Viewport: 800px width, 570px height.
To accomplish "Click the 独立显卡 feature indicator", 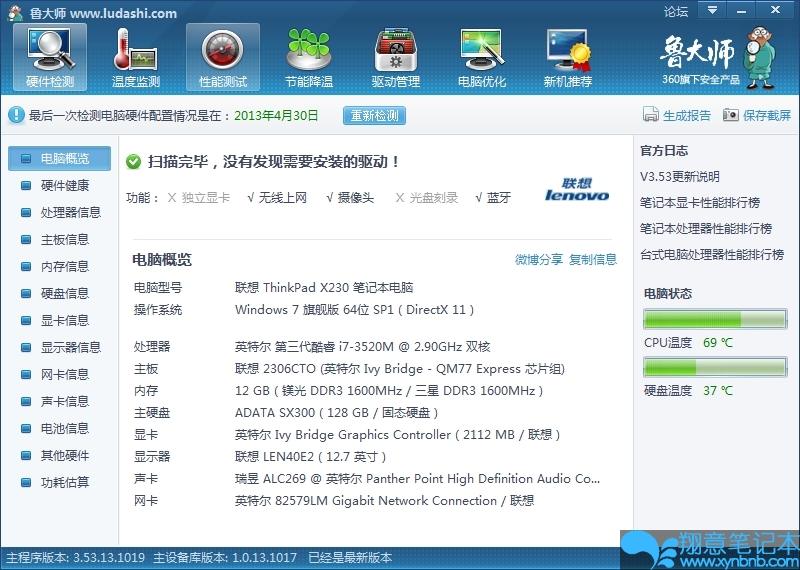I will tap(199, 198).
